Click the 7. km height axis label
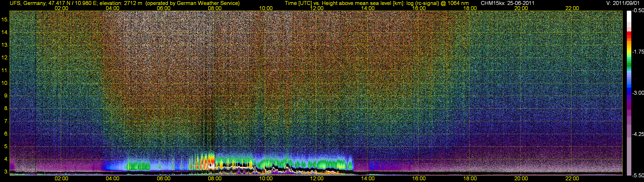644x182 pixels. [x=6, y=121]
